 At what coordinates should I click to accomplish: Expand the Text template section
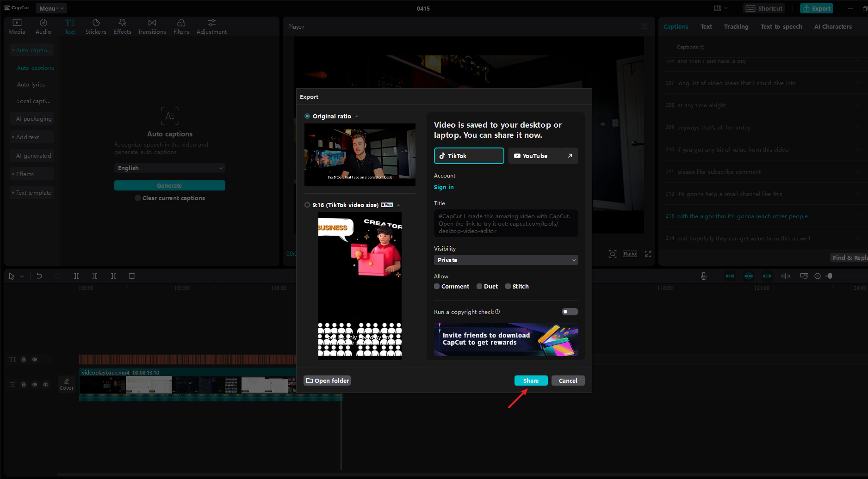(x=32, y=192)
